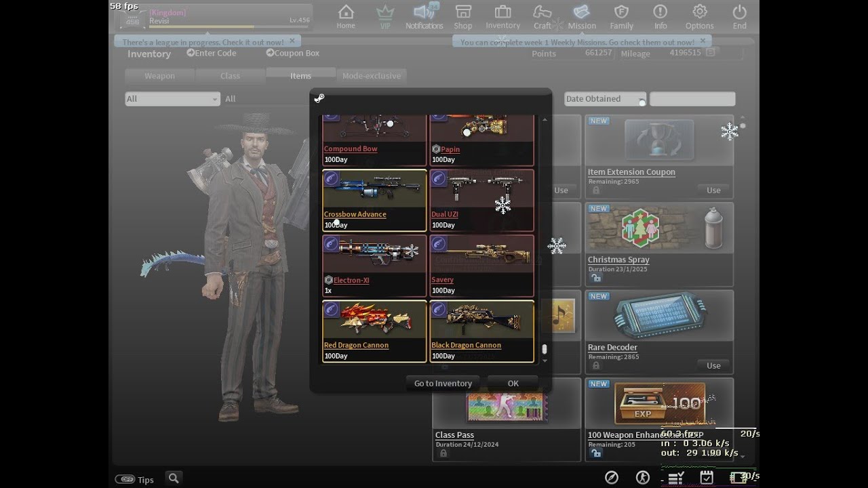Open the calendar check icon in bottom bar
Screen dimensions: 868x488
point(707,478)
